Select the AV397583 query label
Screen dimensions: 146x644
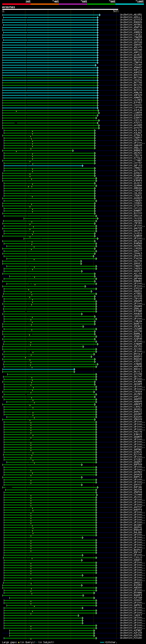tap(8, 8)
